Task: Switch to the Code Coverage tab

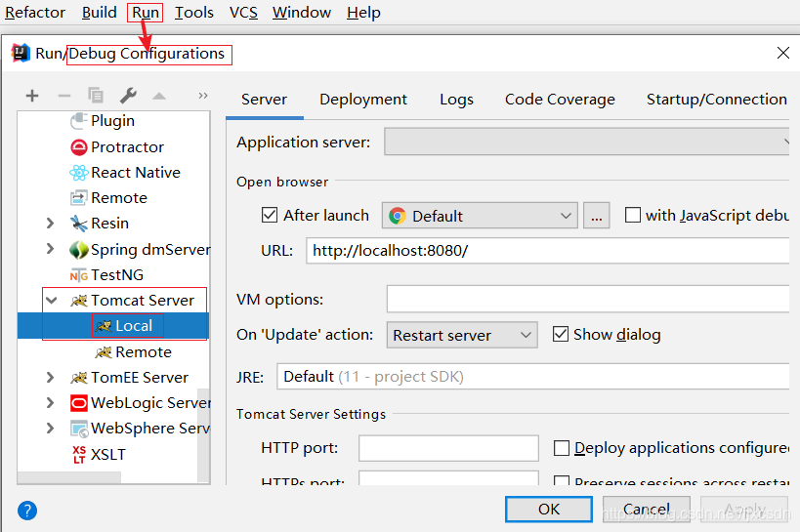Action: pos(561,100)
